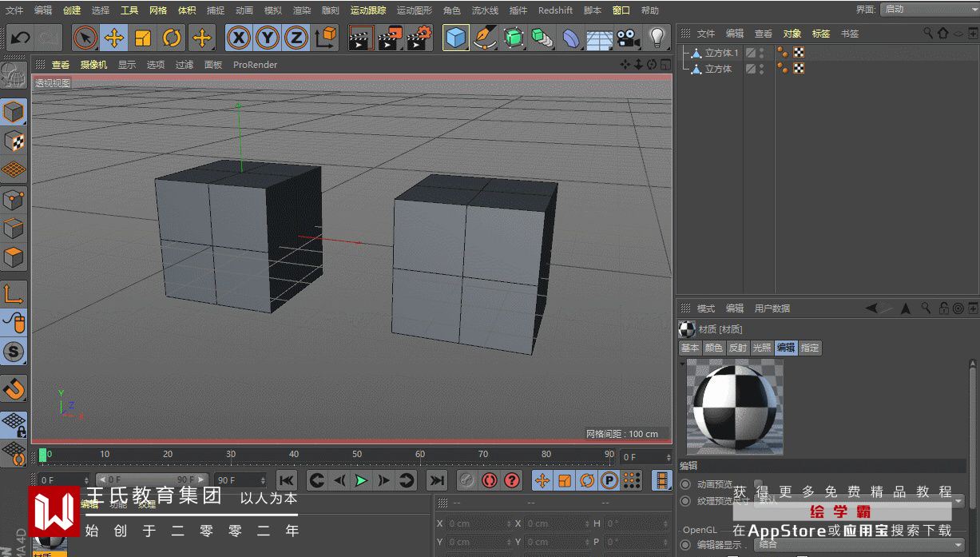Open the 界面 layout dropdown
Image resolution: width=980 pixels, height=557 pixels.
pyautogui.click(x=929, y=10)
